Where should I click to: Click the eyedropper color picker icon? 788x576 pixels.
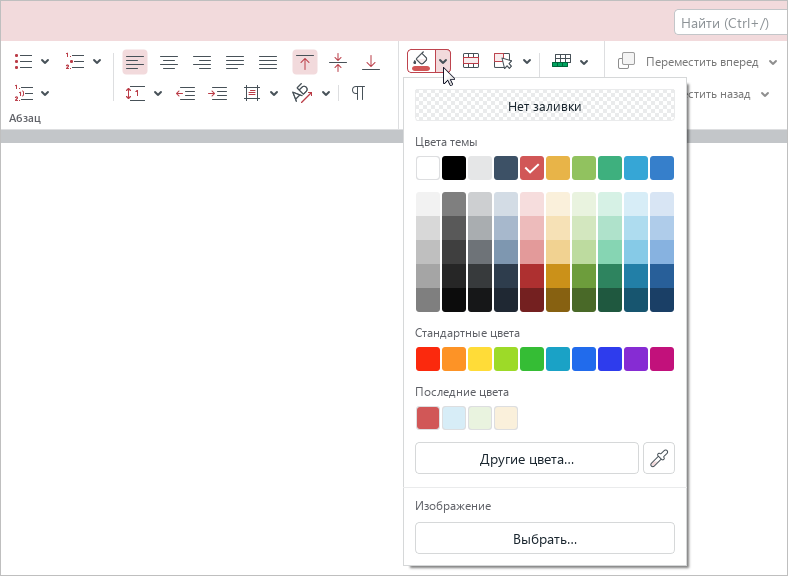pyautogui.click(x=660, y=458)
